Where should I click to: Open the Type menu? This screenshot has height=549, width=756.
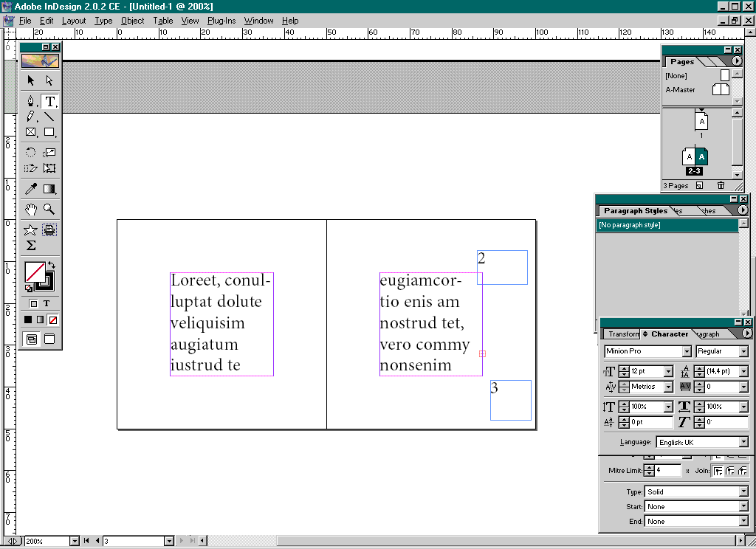click(x=103, y=21)
